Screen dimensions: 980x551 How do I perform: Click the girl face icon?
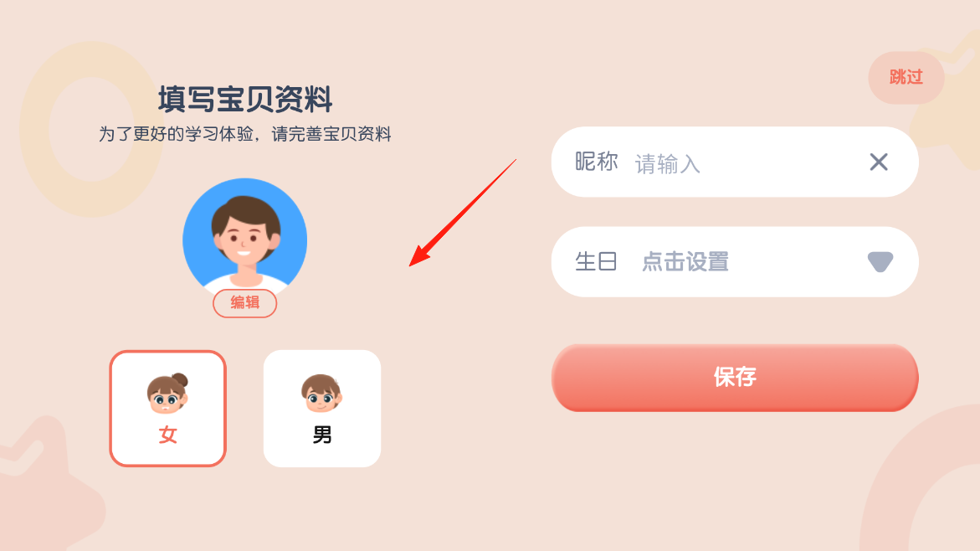pyautogui.click(x=167, y=394)
